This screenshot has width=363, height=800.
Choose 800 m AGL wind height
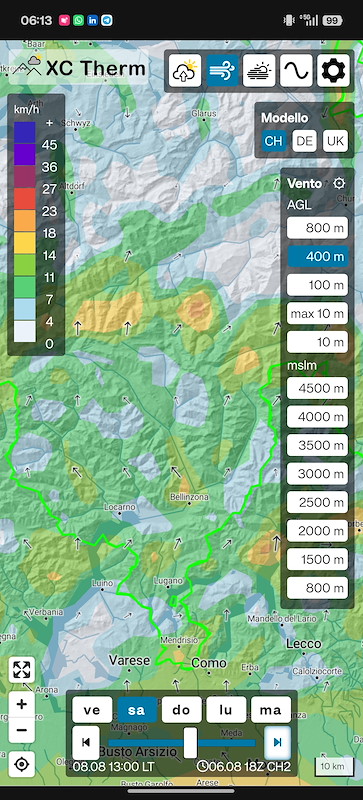click(x=317, y=228)
